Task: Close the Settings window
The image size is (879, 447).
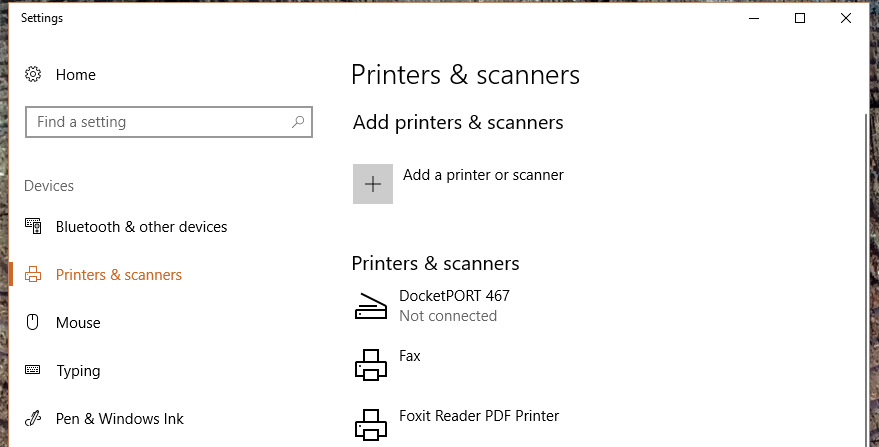Action: pyautogui.click(x=846, y=18)
